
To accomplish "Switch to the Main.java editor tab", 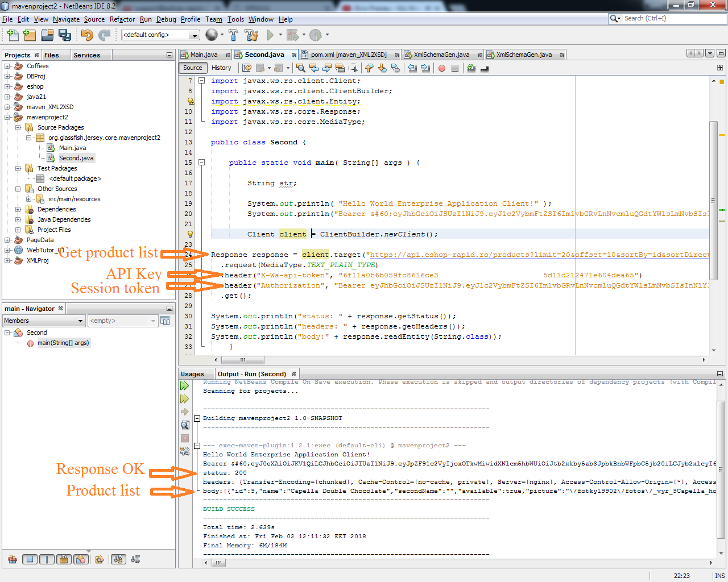I will [x=204, y=55].
